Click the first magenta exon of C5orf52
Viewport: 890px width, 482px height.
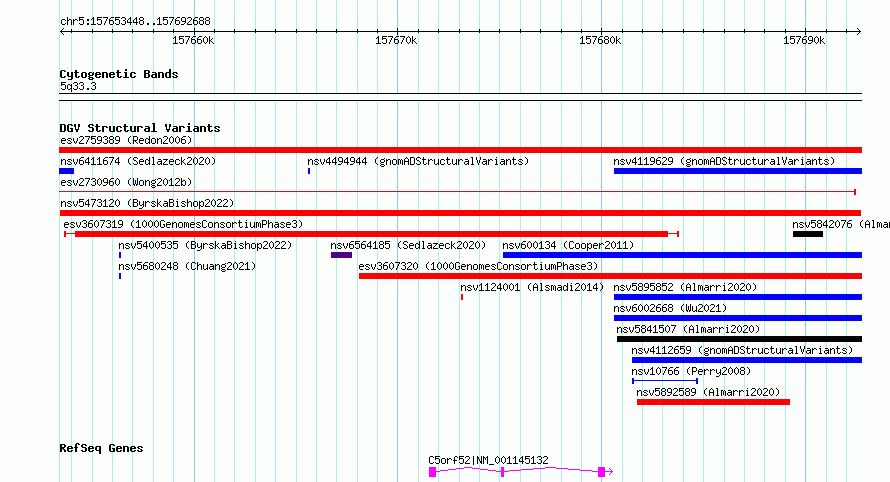tap(433, 472)
